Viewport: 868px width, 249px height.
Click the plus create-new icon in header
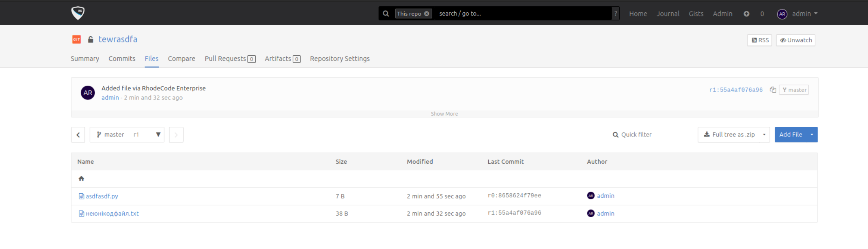[746, 14]
